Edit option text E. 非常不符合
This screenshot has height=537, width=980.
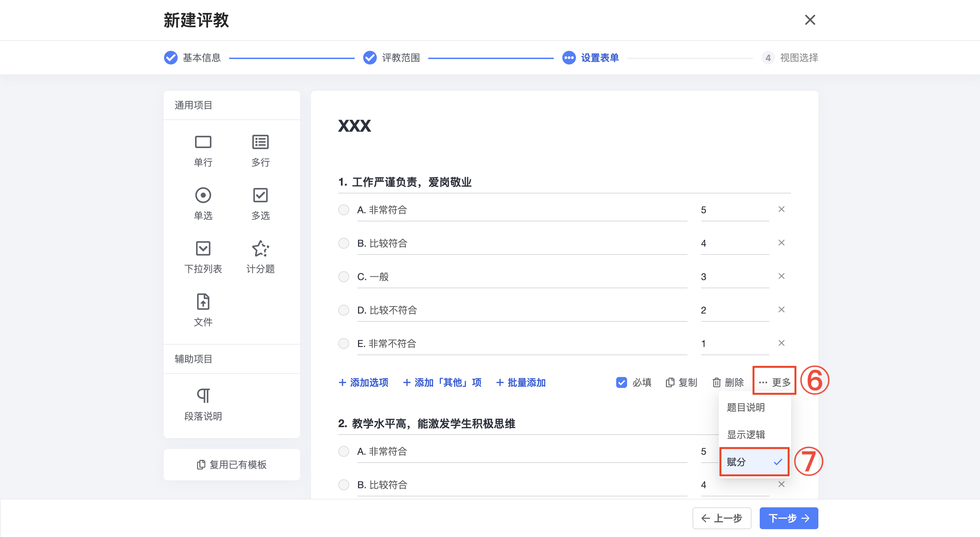coord(522,344)
